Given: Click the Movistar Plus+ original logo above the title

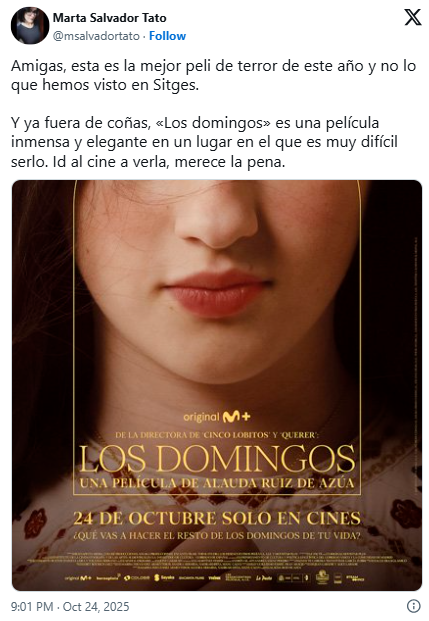Looking at the screenshot, I should (217, 417).
